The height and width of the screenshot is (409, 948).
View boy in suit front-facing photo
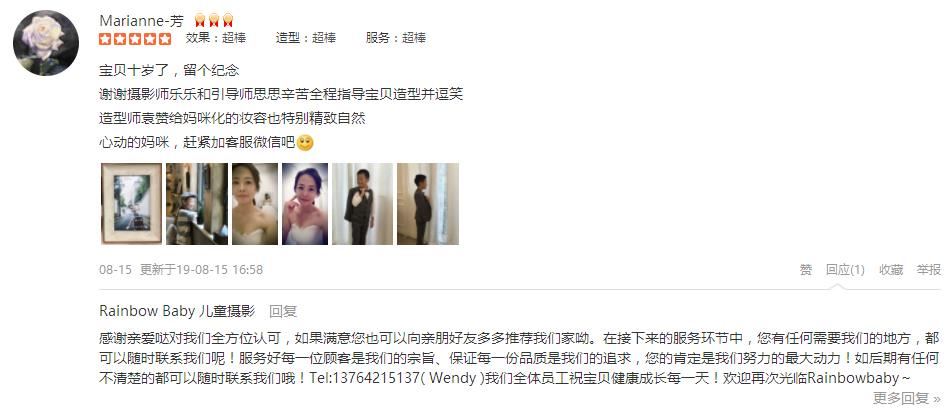[363, 204]
